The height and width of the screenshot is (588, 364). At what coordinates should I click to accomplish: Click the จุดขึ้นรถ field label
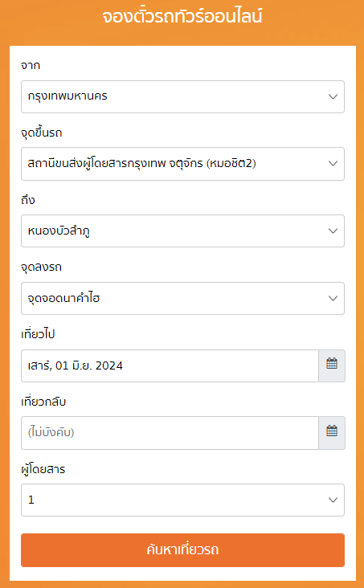[42, 133]
